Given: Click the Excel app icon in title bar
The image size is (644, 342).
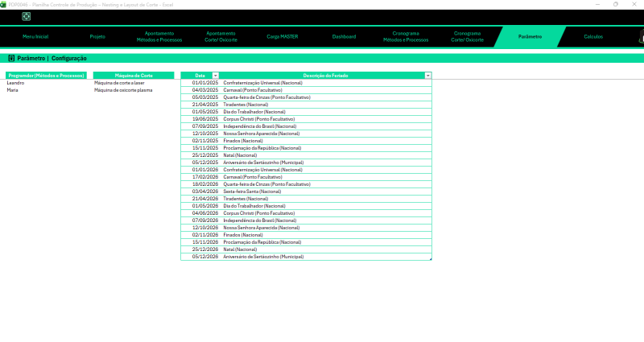Looking at the screenshot, I should tap(4, 4).
